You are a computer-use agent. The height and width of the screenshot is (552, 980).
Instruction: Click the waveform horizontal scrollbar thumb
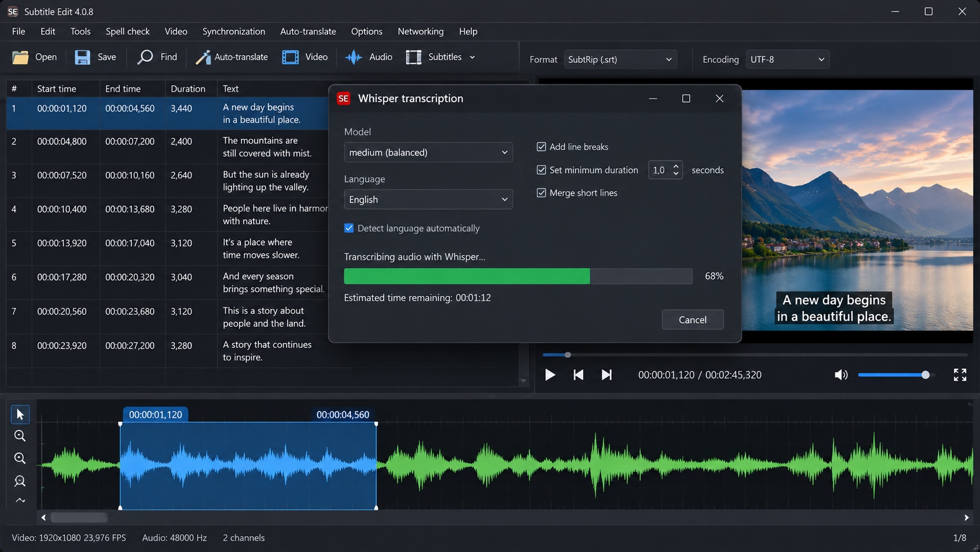pos(79,518)
